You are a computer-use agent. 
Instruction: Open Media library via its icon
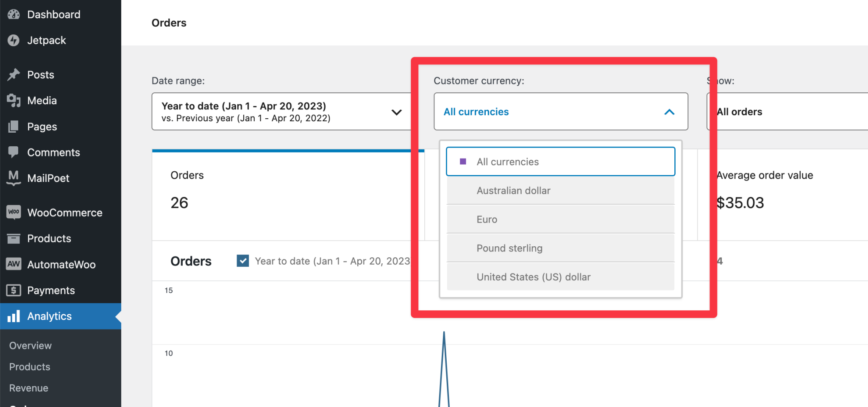coord(14,100)
